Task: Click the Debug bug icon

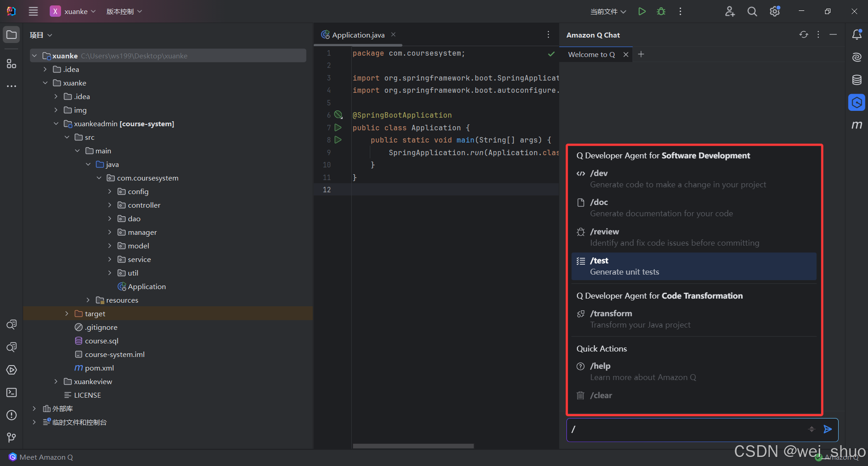Action: point(661,11)
